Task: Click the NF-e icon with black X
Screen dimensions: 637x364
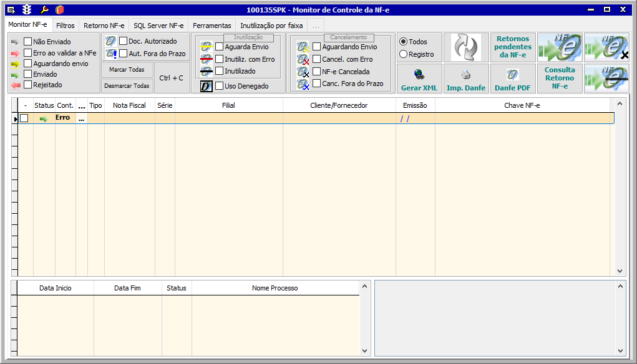Action: [x=606, y=47]
